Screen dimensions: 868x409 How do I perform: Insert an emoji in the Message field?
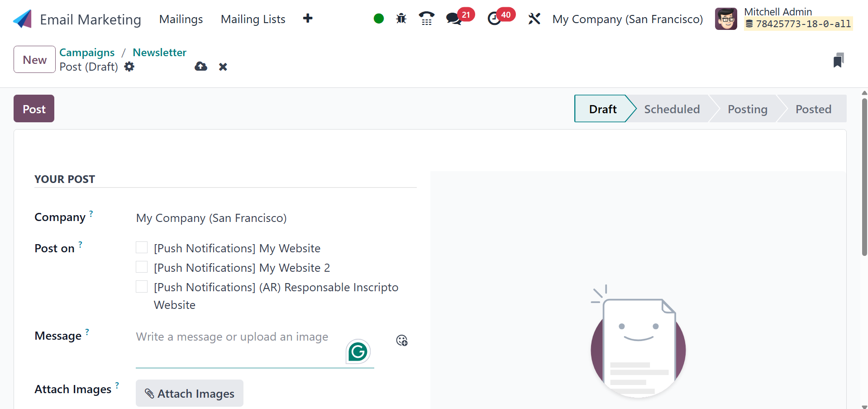402,340
